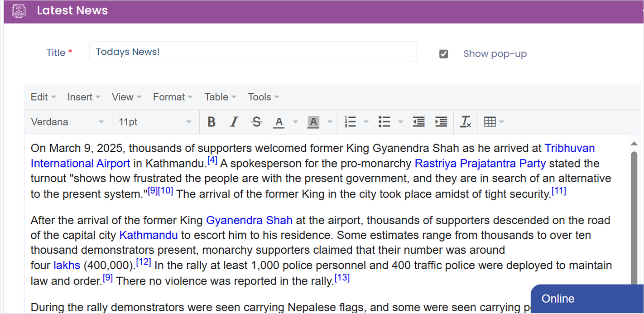Open the Verdana font family dropdown
644x314 pixels.
pos(67,122)
